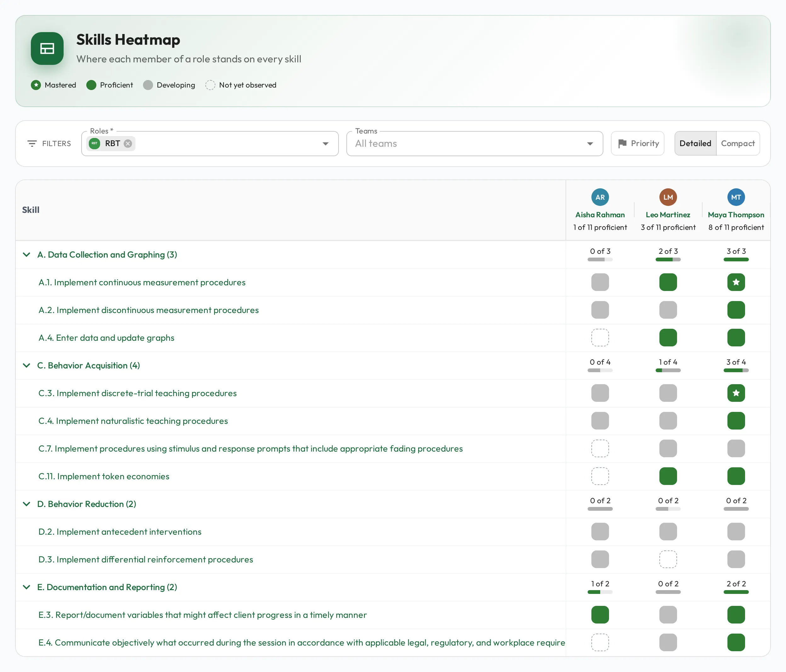Screen dimensions: 786x672
Task: Click Maya Thompson's 3 of 4 progress bar
Action: click(x=736, y=370)
